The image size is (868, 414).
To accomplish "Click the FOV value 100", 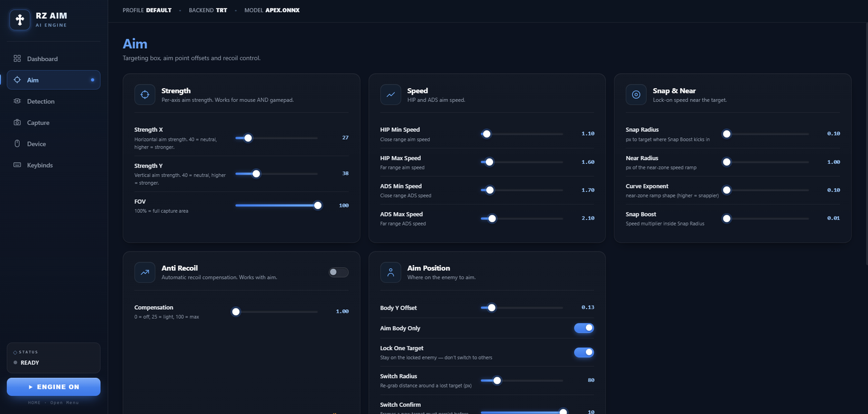I will [x=344, y=205].
